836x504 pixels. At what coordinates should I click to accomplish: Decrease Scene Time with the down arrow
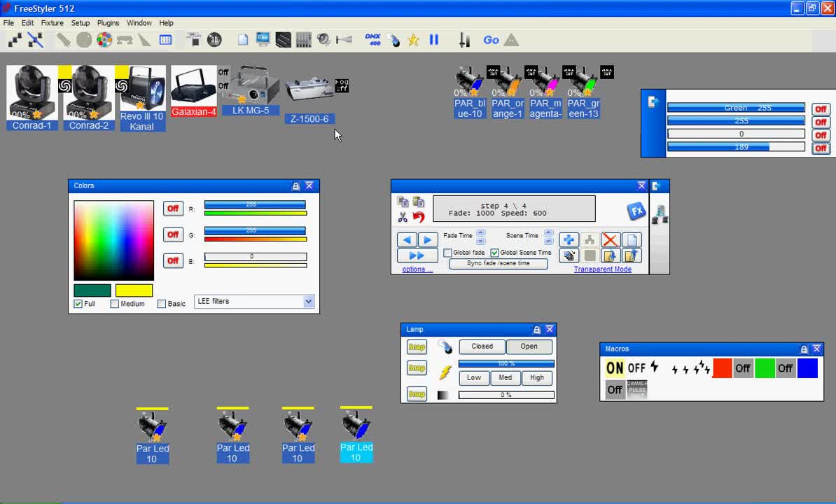click(548, 241)
